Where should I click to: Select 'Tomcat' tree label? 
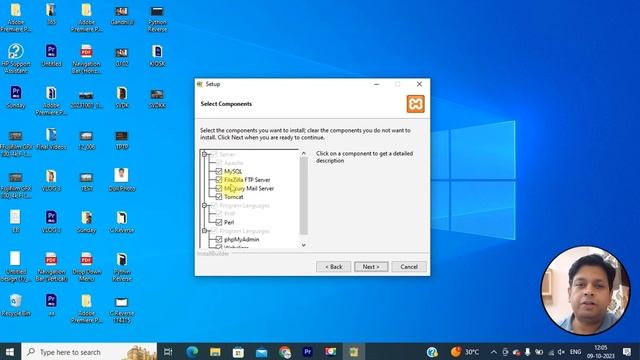[233, 197]
